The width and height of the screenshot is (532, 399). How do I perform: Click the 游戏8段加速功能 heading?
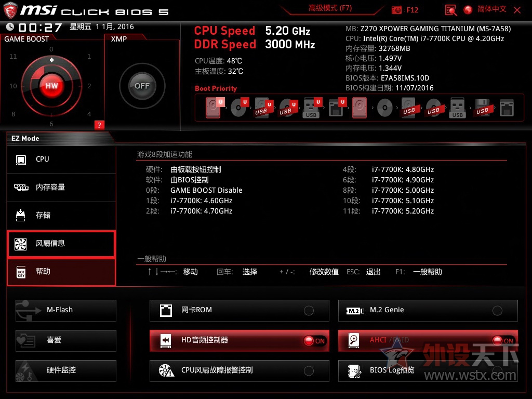click(165, 155)
